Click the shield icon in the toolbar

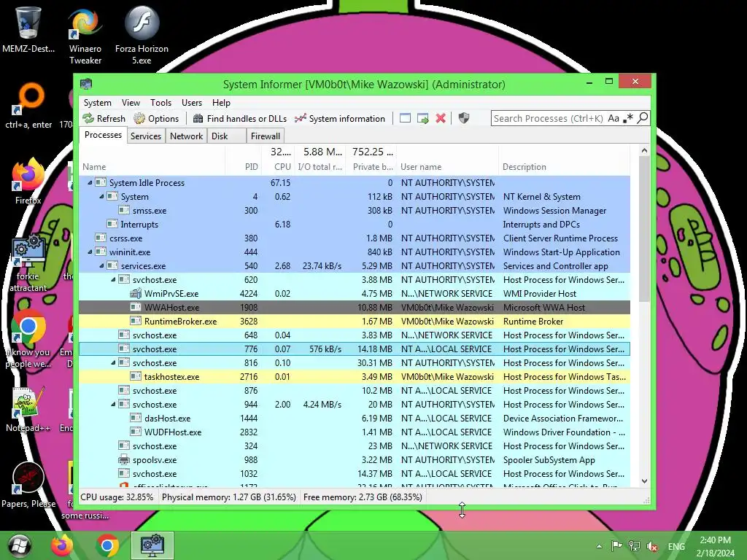coord(463,119)
